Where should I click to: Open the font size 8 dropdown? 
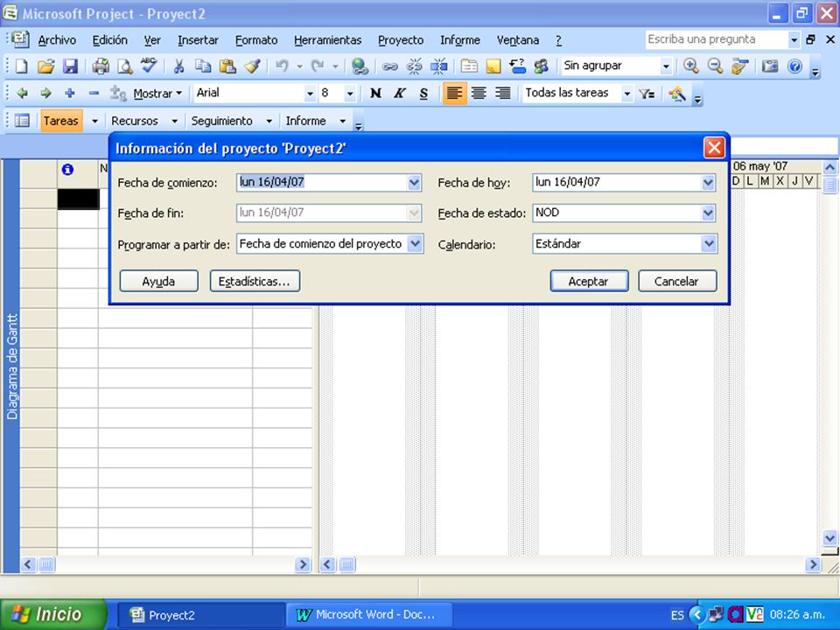coord(349,94)
